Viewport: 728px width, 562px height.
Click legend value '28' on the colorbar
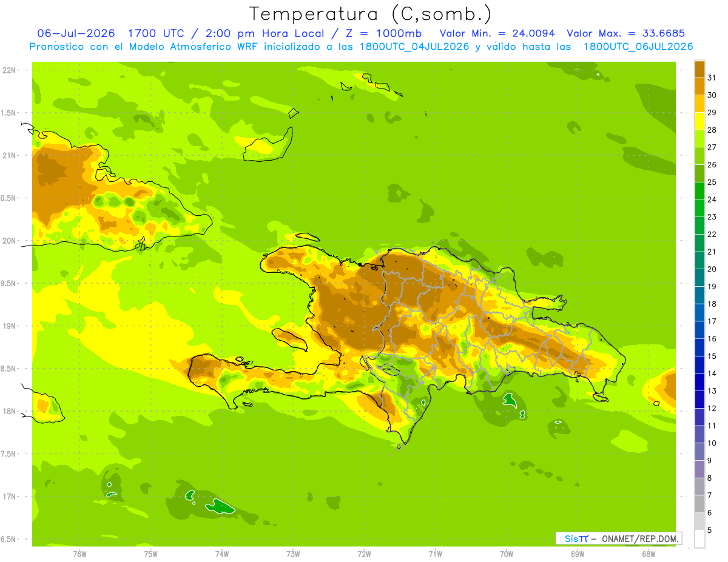[712, 130]
